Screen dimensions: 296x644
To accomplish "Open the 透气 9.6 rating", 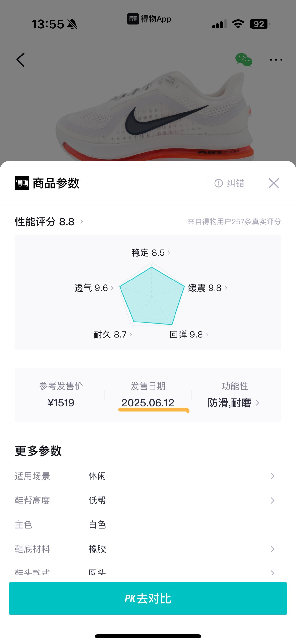I will [94, 288].
